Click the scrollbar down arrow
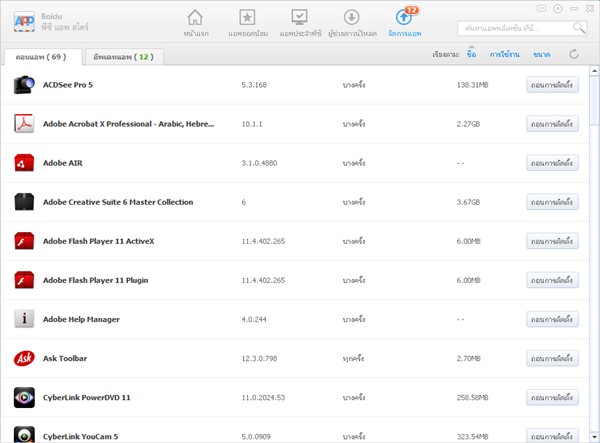 pos(594,437)
